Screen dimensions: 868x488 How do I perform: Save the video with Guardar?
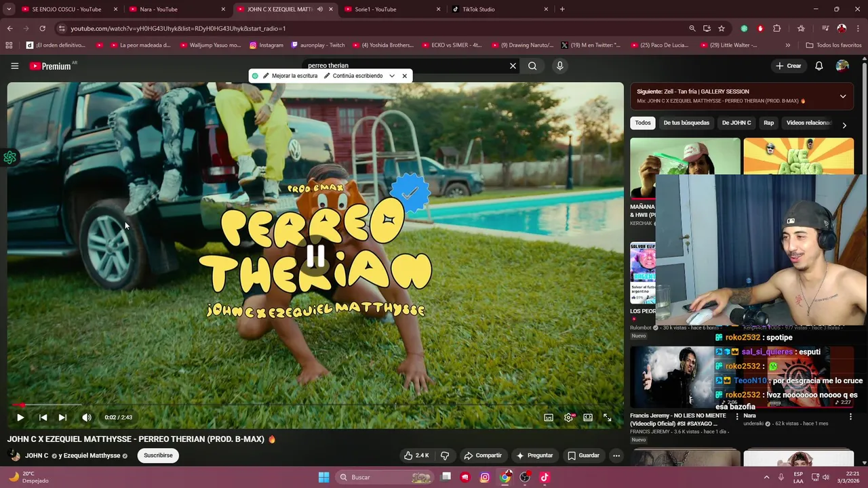tap(583, 455)
